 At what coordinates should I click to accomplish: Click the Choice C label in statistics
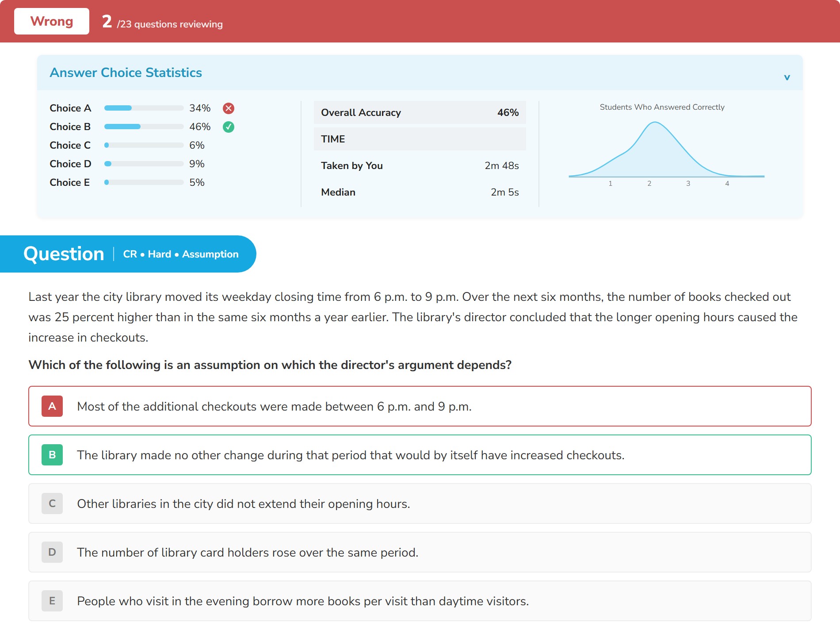70,145
